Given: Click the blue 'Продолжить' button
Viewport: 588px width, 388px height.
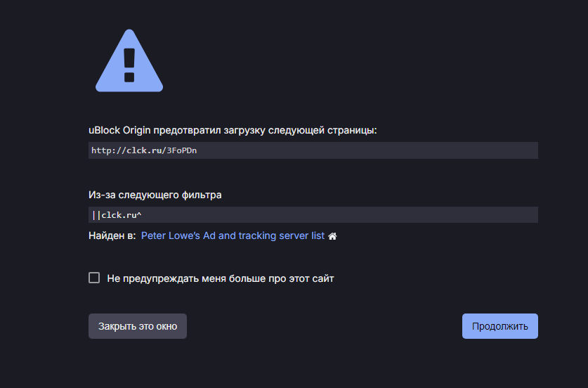Looking at the screenshot, I should point(500,326).
